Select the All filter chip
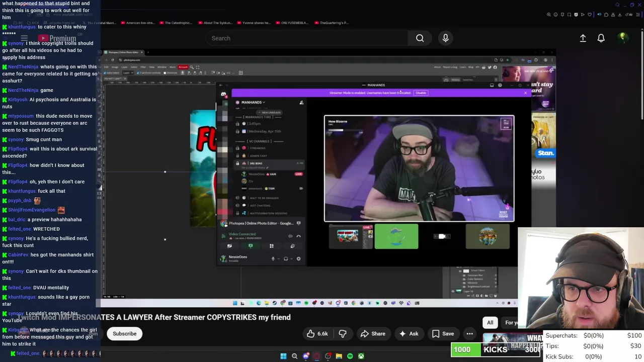644x362 pixels. coord(490,323)
